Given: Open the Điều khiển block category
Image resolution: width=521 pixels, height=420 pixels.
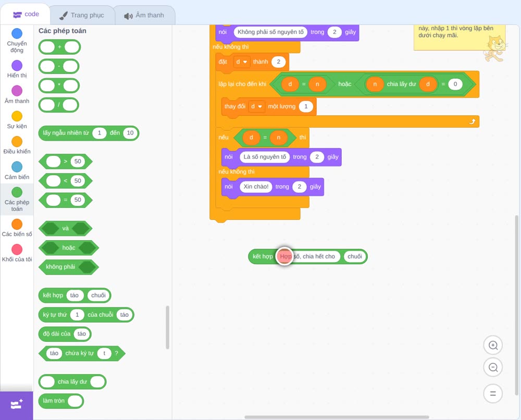Looking at the screenshot, I should [17, 145].
